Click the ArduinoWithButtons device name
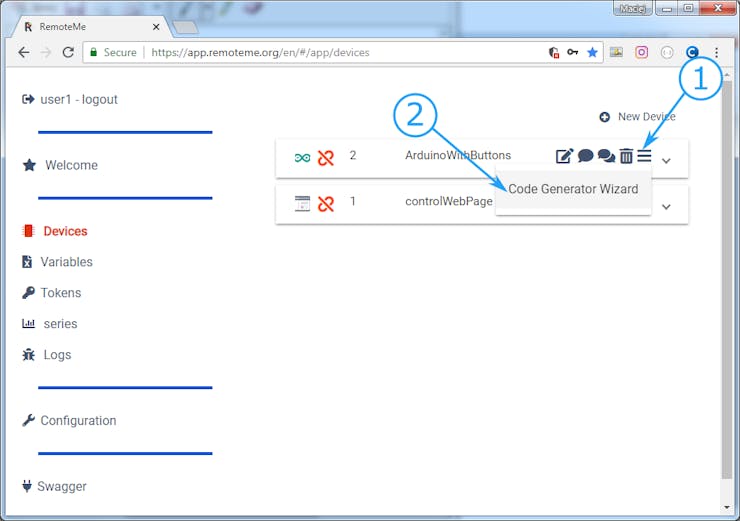 click(458, 155)
